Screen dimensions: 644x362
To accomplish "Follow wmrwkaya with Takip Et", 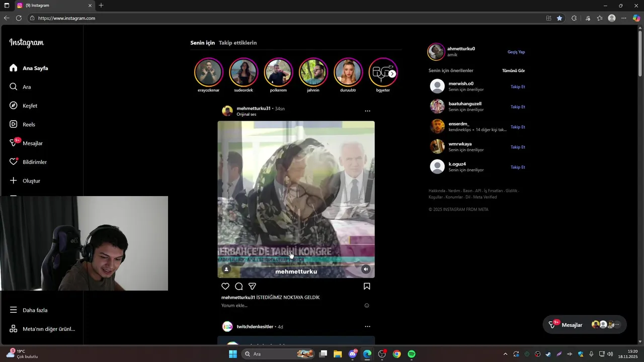I will pyautogui.click(x=518, y=147).
